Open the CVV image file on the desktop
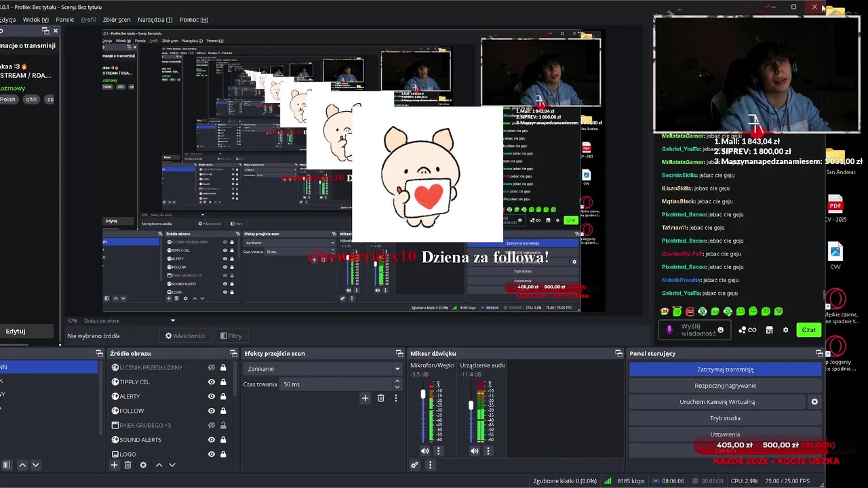The image size is (868, 488). tap(835, 257)
